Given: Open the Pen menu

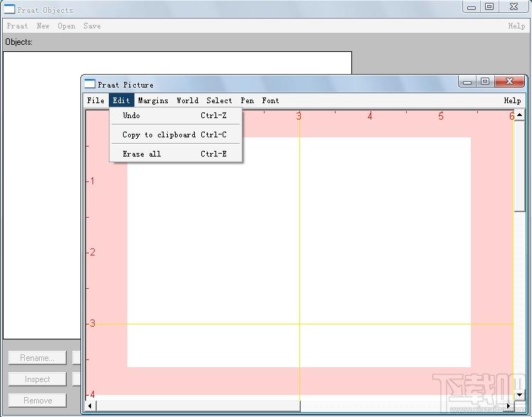Looking at the screenshot, I should point(247,100).
